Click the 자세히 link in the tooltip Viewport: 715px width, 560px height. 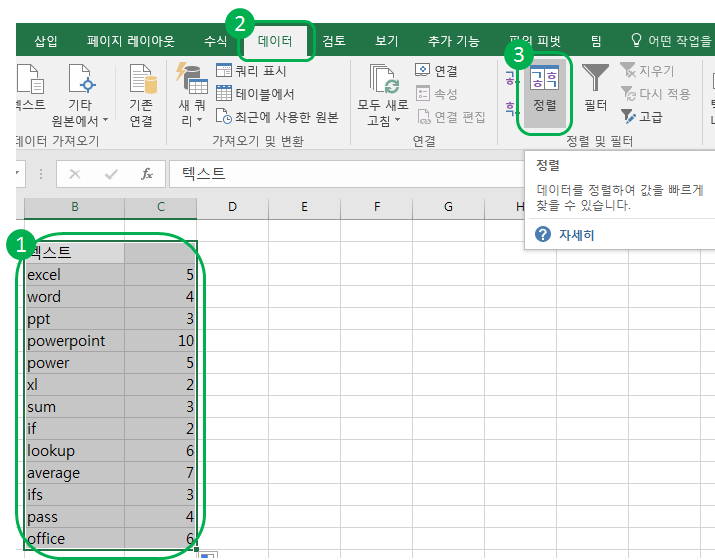(x=577, y=235)
